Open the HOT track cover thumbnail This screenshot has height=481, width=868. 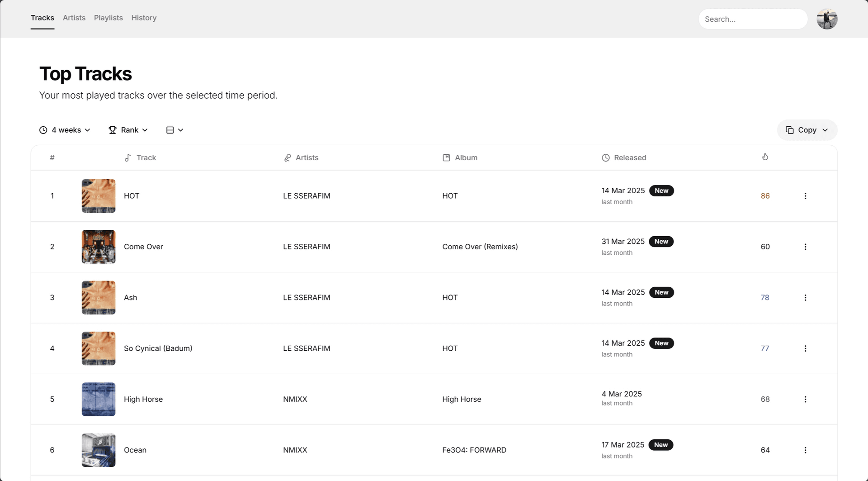coord(99,196)
